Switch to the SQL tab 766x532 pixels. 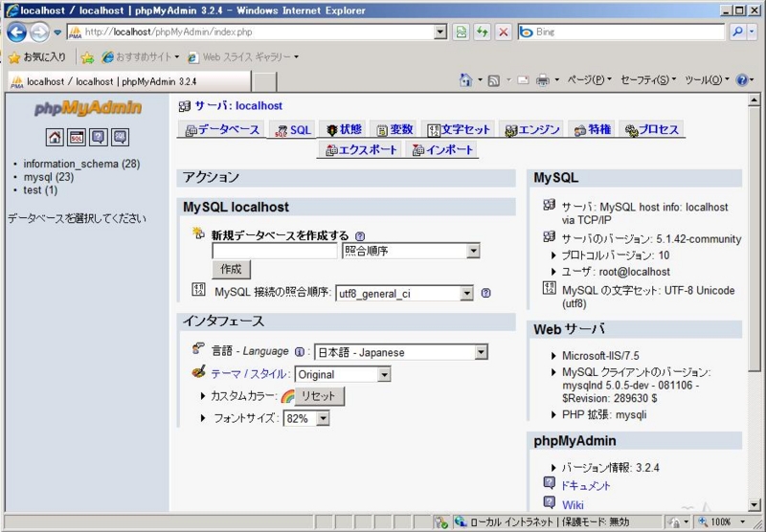click(x=293, y=130)
